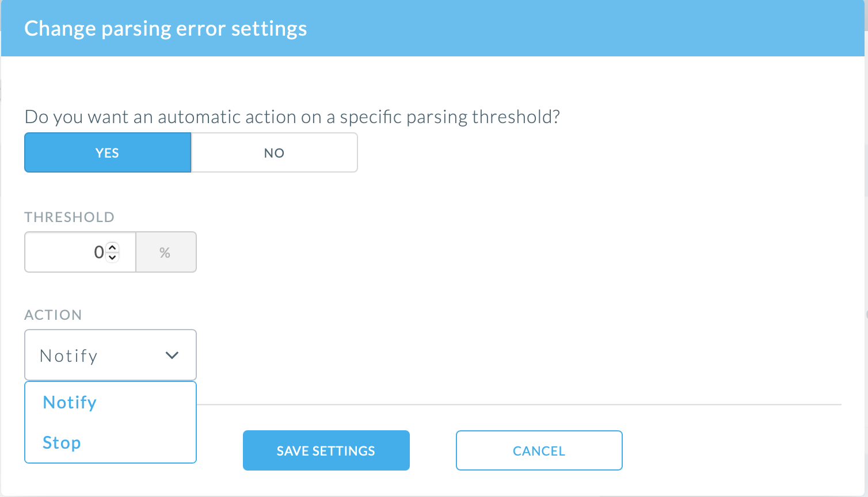Click the percent sign unit box
868x497 pixels.
166,253
